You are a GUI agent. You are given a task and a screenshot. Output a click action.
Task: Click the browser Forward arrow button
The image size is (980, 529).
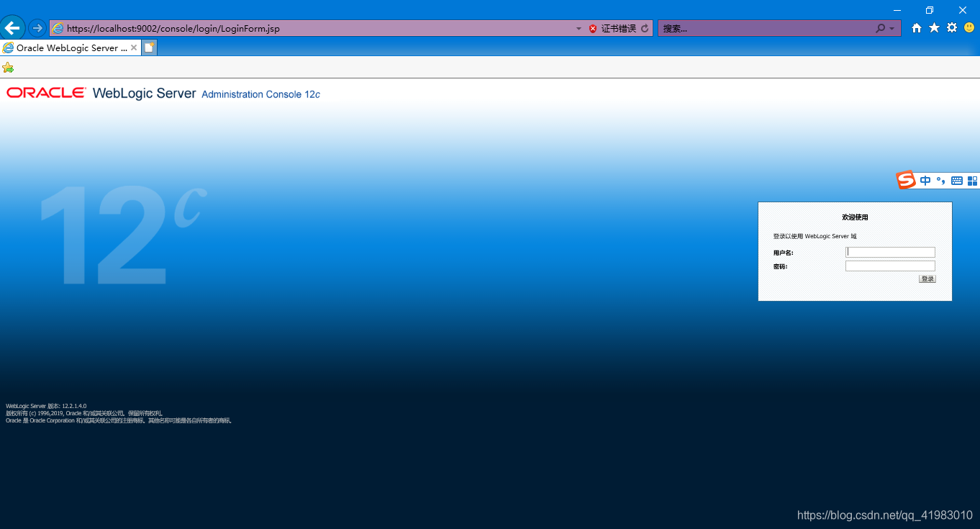pyautogui.click(x=37, y=28)
